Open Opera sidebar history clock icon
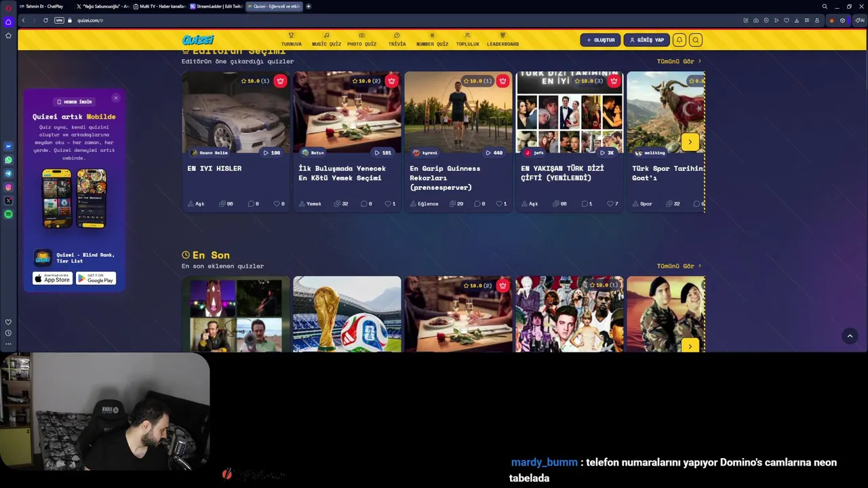This screenshot has height=488, width=868. click(x=8, y=333)
